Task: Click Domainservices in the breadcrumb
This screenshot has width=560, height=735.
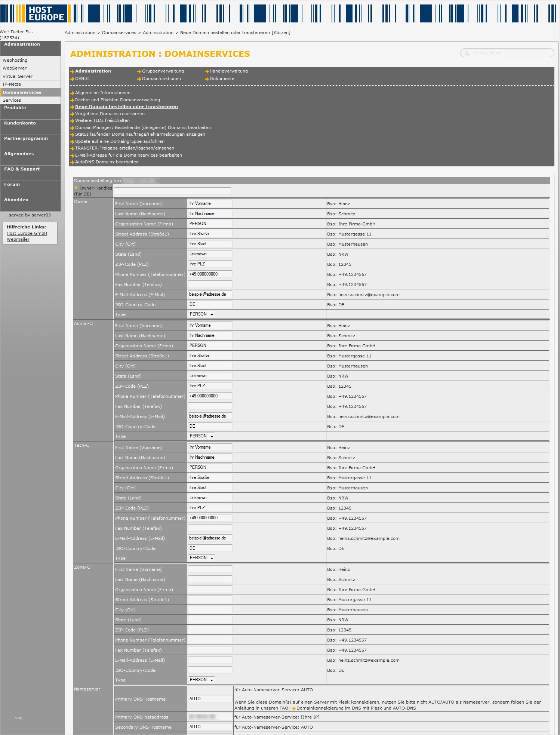Action: pos(119,33)
